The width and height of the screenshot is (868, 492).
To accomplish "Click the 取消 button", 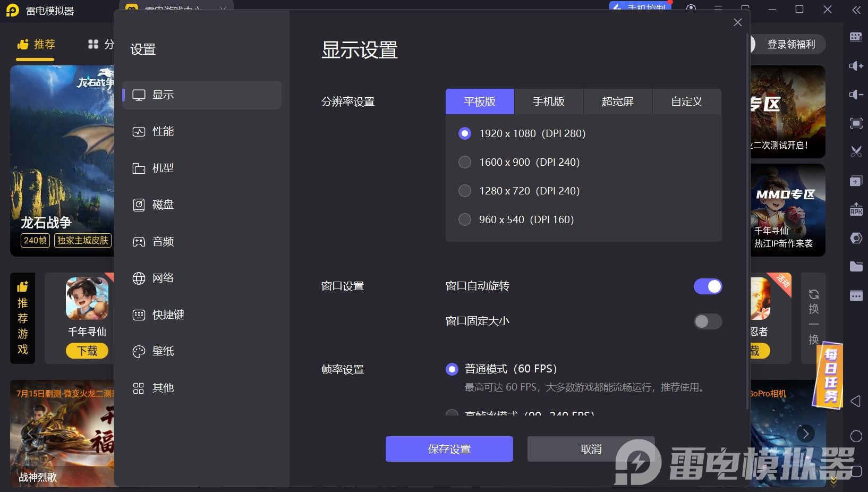I will (x=591, y=449).
